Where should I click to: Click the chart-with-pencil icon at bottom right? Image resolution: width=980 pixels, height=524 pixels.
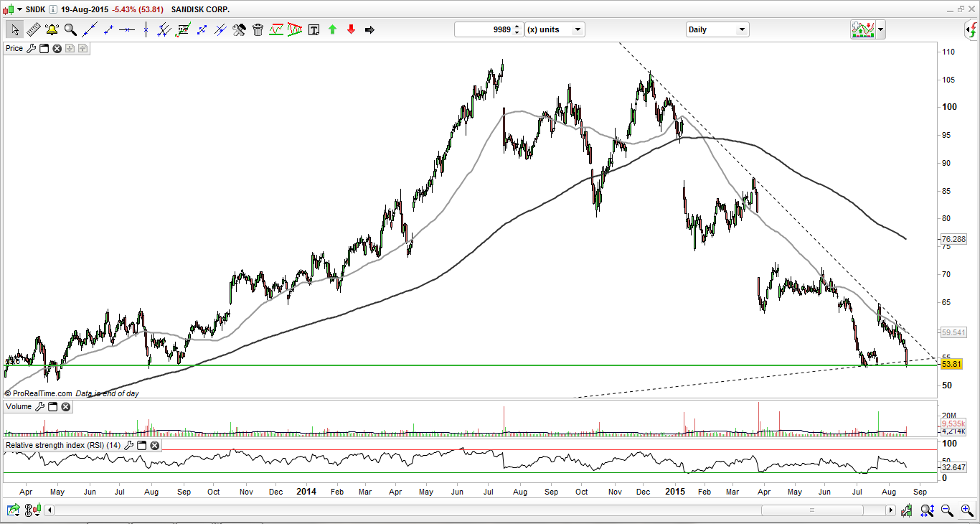pos(907,510)
